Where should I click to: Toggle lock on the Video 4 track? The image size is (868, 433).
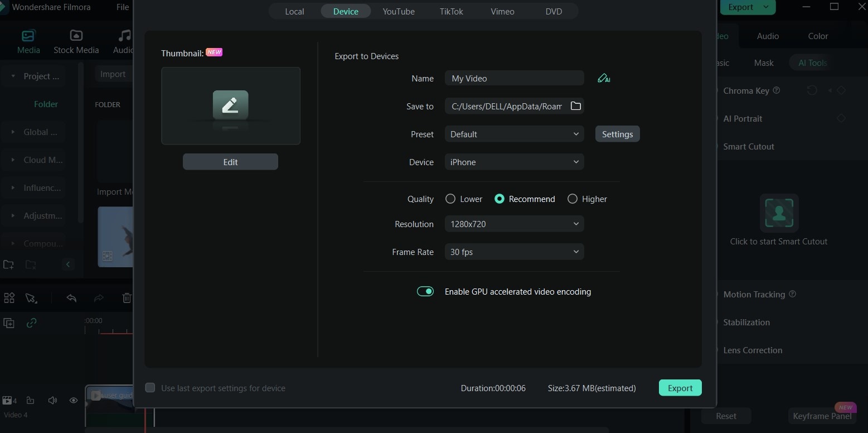[x=31, y=400]
